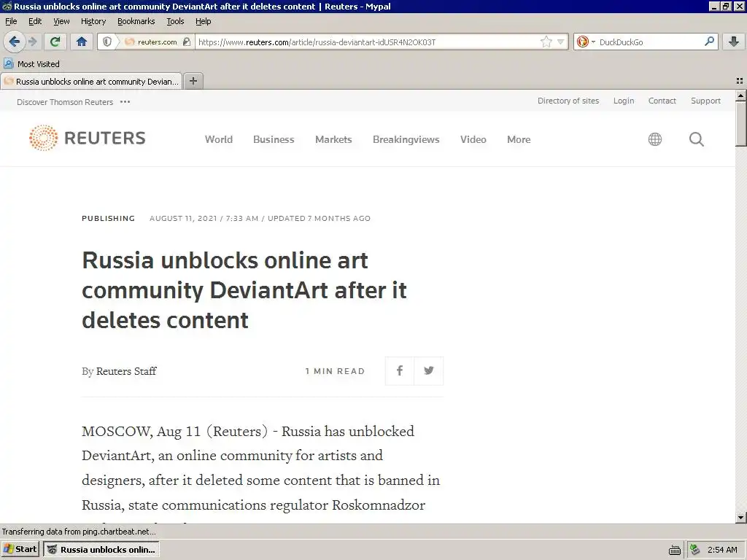Click the vertical scrollbar thumb
This screenshot has height=560, width=747.
point(740,124)
